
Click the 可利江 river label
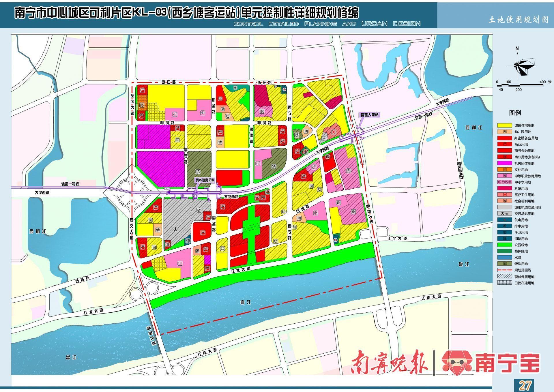pos(473,127)
